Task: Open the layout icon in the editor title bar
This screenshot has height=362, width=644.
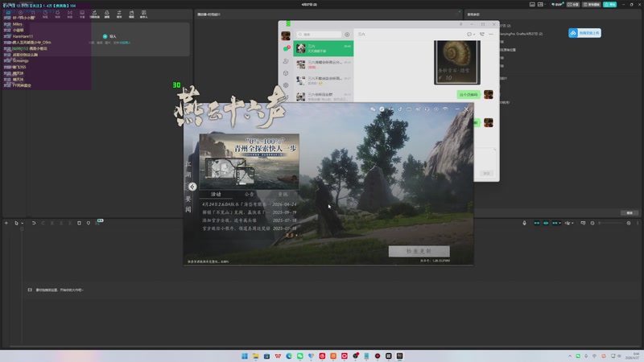Action: pos(541,5)
